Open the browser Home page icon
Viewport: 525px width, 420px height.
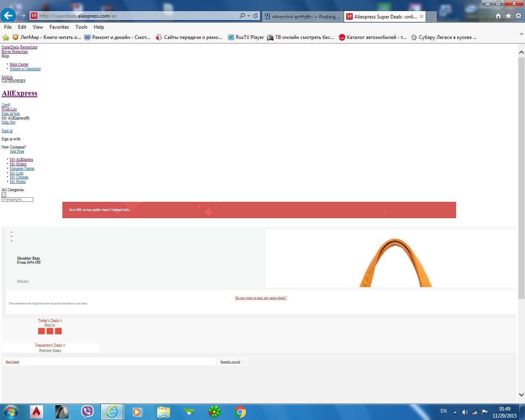click(x=498, y=16)
